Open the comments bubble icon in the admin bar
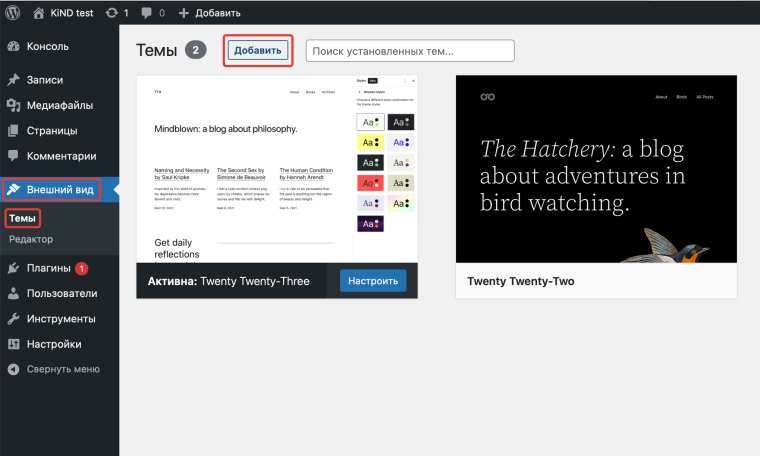 click(148, 13)
